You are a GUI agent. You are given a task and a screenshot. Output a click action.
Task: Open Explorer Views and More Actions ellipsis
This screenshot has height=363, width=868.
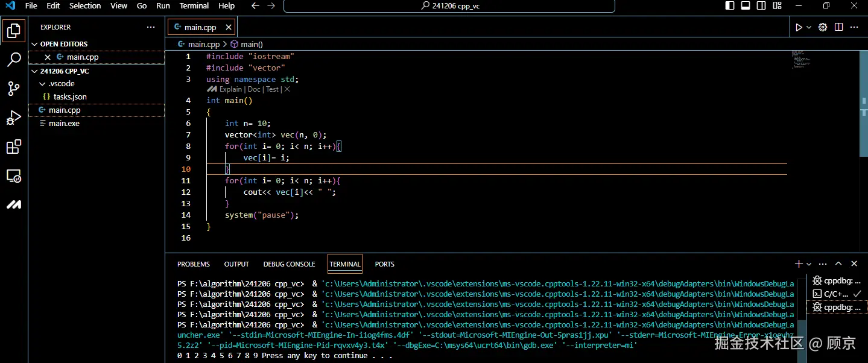[151, 27]
